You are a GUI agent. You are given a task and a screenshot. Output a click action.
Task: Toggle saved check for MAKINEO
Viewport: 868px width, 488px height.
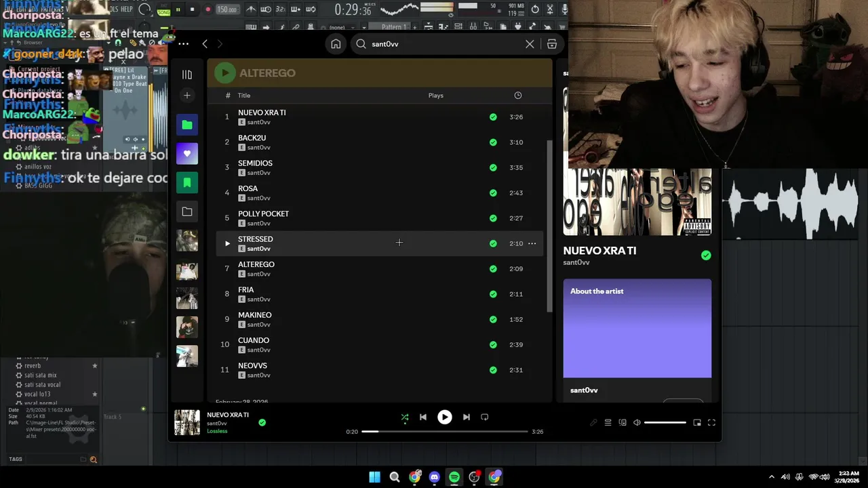click(493, 319)
